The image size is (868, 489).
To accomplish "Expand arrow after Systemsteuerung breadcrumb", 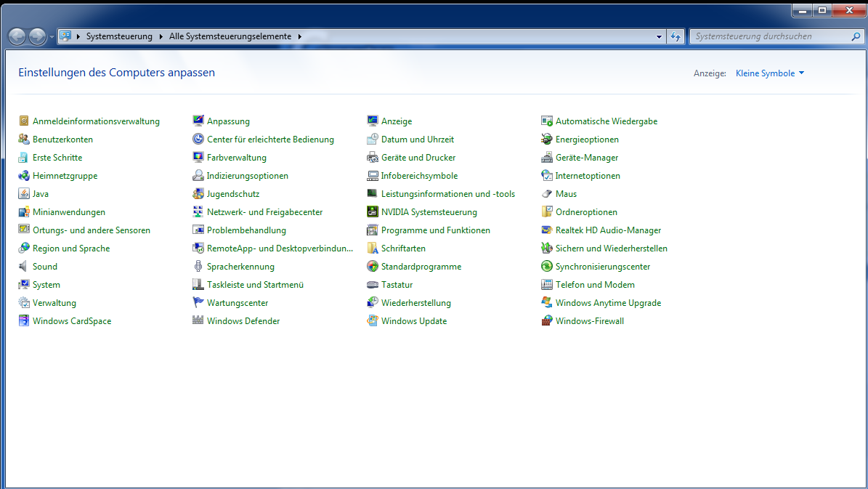I will (161, 36).
